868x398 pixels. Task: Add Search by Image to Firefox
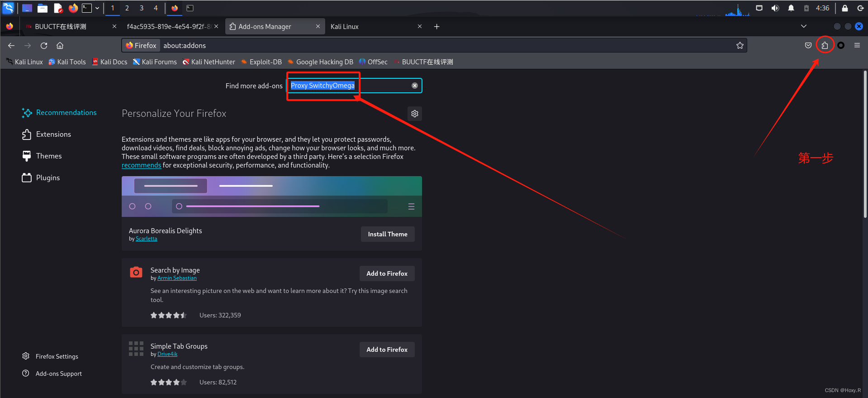387,273
